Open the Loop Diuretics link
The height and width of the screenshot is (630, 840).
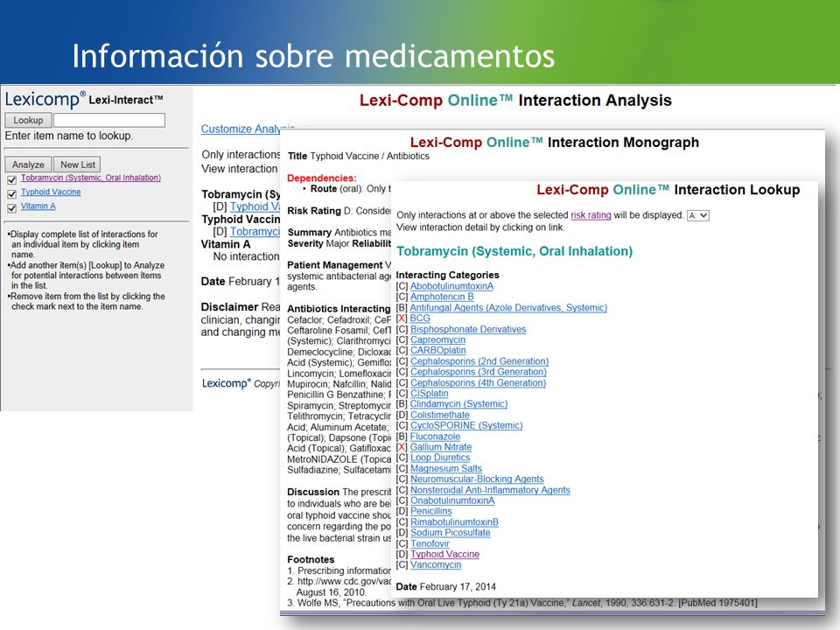[x=440, y=458]
